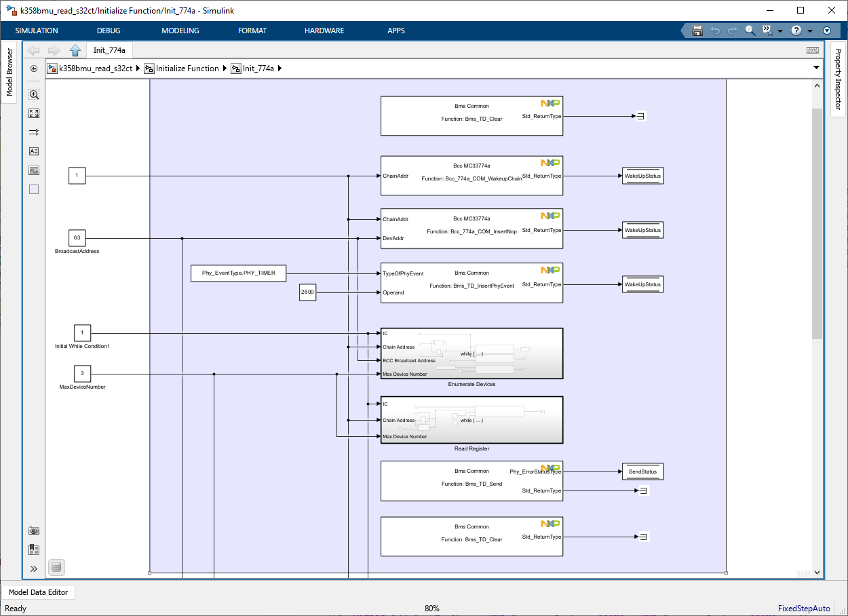Open the breadcrumb dropdown at the canvas top-right
The width and height of the screenshot is (848, 616).
click(x=815, y=68)
